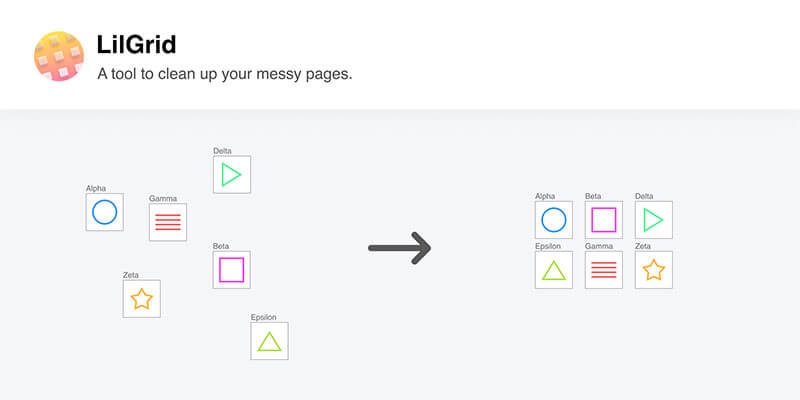Select the Gamma lines tile in the tidy grid
The image size is (800, 400).
[x=604, y=270]
